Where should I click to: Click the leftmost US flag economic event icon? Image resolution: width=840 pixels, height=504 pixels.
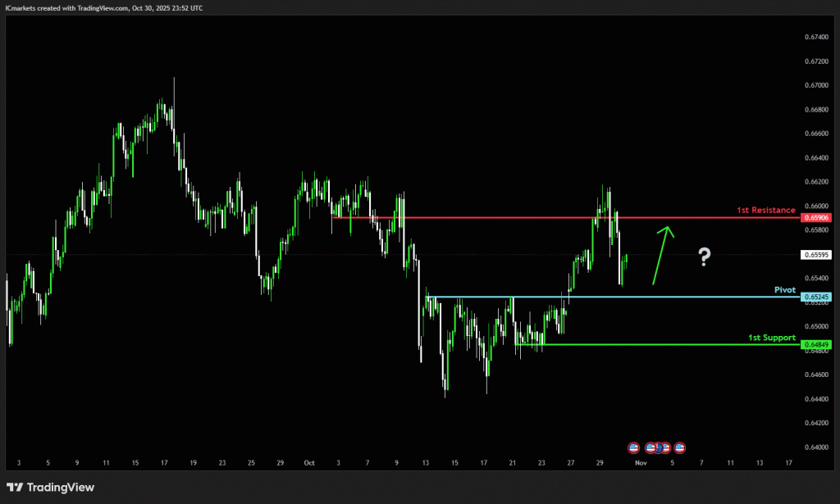pos(633,447)
